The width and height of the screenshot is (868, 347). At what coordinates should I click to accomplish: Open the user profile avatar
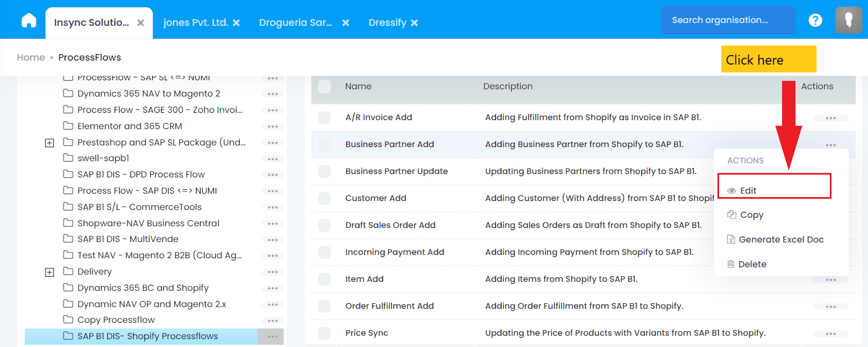click(x=848, y=20)
